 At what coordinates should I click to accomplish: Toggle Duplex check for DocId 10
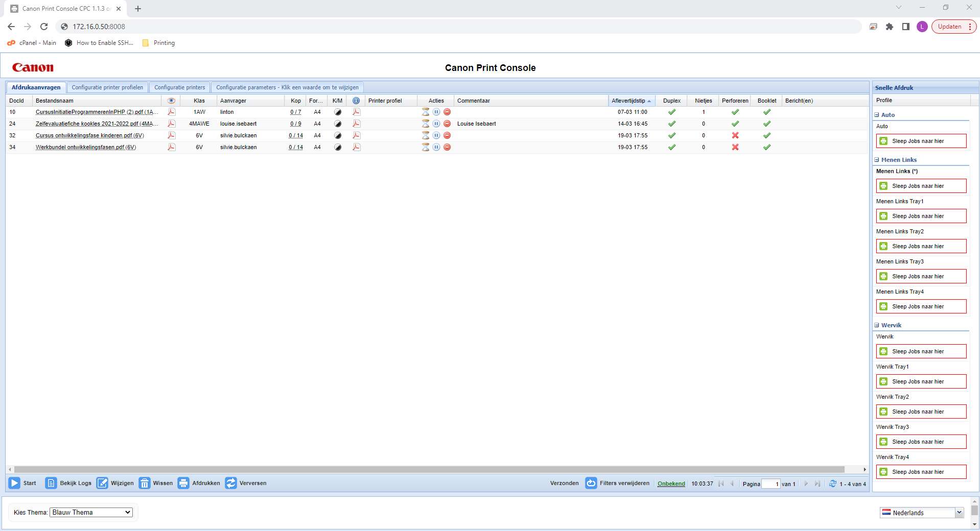point(672,112)
